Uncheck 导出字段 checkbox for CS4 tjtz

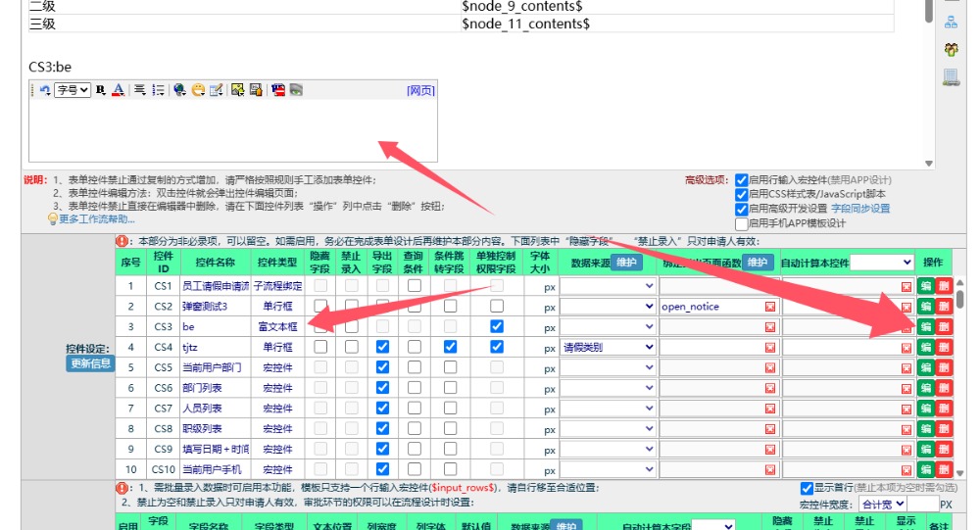(x=383, y=347)
